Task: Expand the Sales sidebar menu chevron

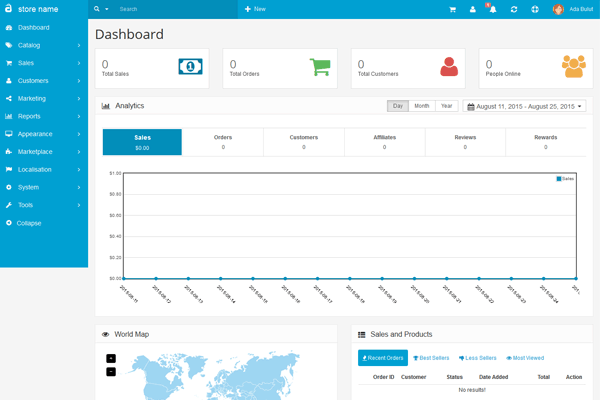Action: click(x=79, y=63)
